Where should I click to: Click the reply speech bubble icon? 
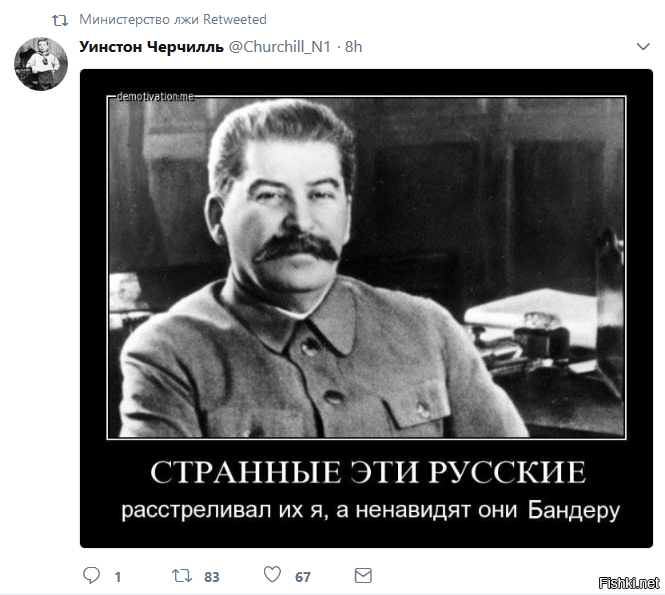click(x=91, y=576)
